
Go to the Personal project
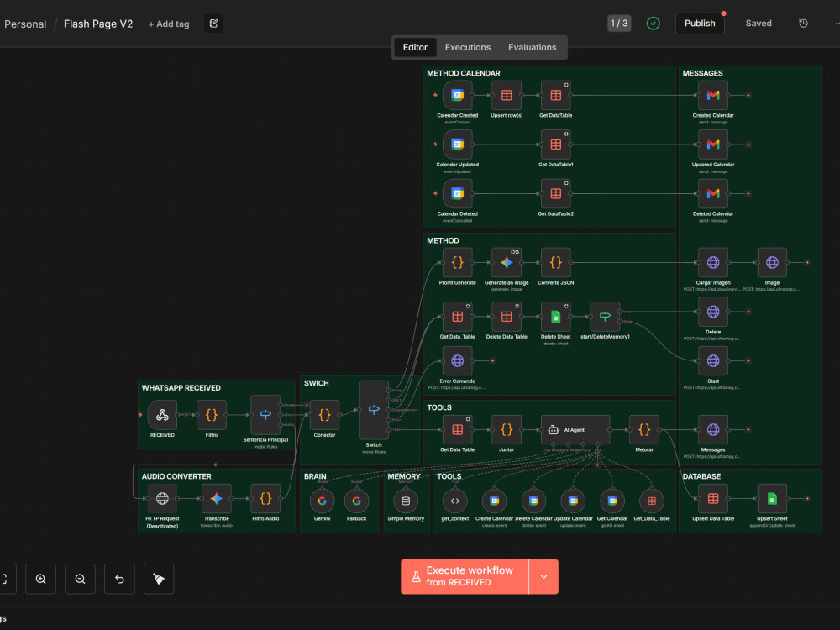25,24
